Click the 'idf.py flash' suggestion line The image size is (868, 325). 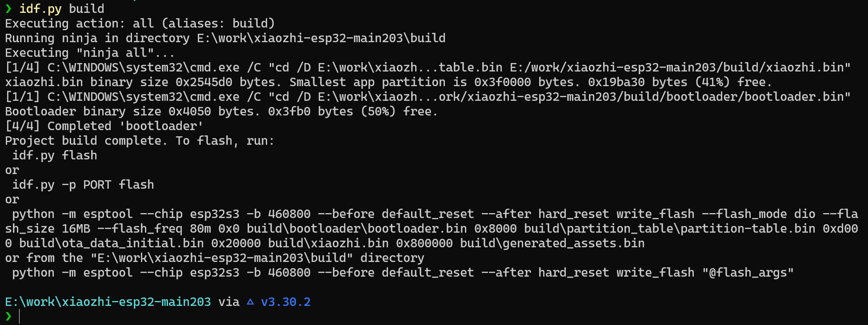click(54, 155)
